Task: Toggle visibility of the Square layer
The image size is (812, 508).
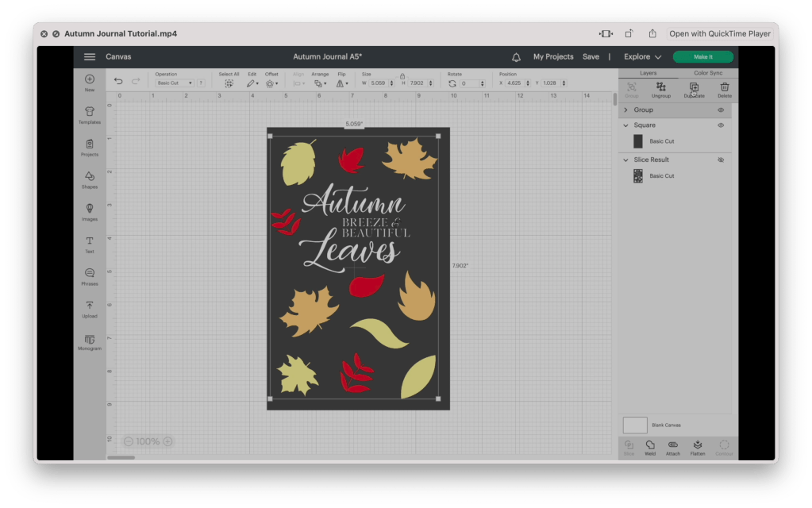Action: pos(721,125)
